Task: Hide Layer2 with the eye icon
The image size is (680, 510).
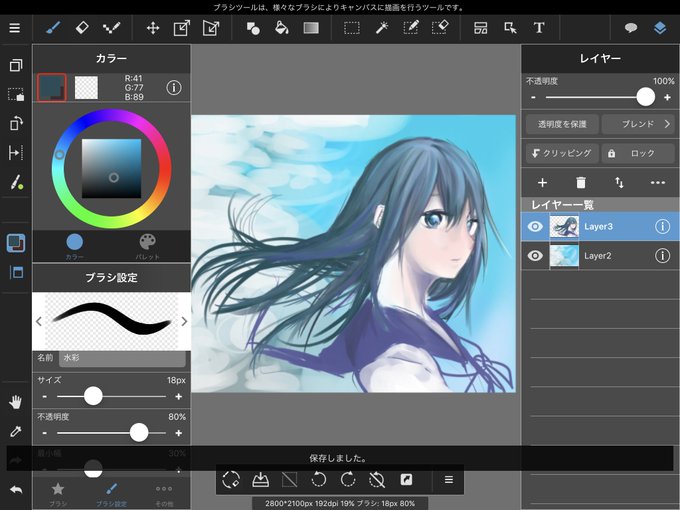Action: [535, 256]
